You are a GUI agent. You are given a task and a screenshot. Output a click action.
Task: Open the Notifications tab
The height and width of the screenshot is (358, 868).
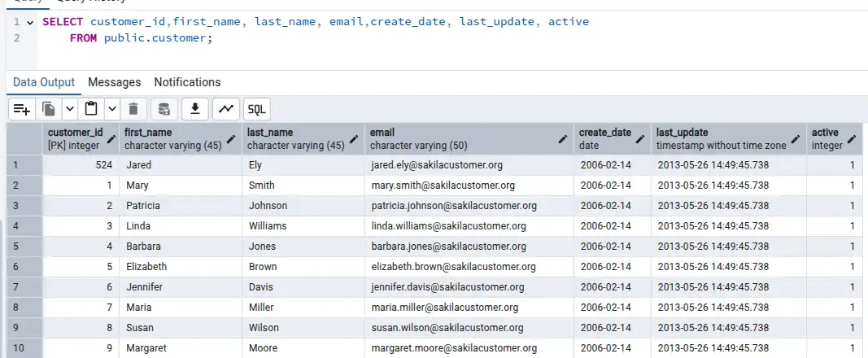pyautogui.click(x=187, y=82)
